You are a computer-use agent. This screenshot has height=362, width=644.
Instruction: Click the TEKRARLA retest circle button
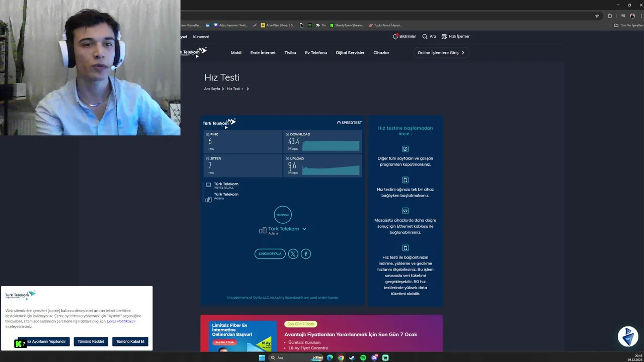coord(283,215)
